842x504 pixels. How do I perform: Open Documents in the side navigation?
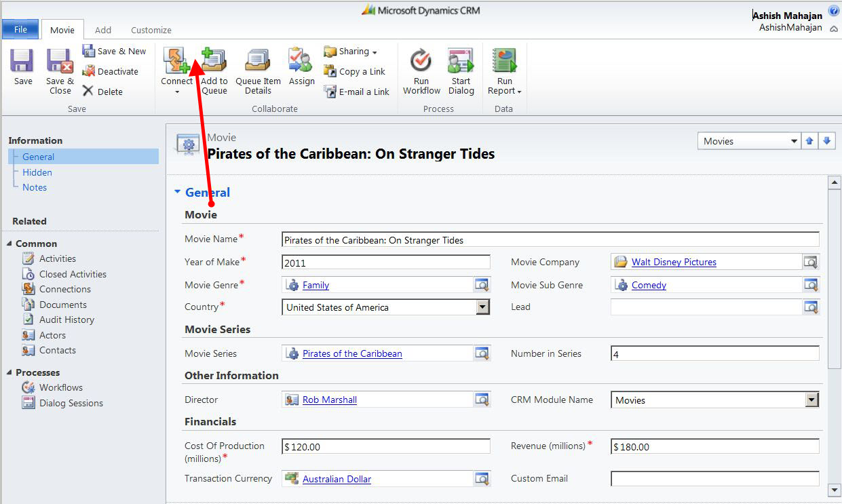pyautogui.click(x=63, y=305)
